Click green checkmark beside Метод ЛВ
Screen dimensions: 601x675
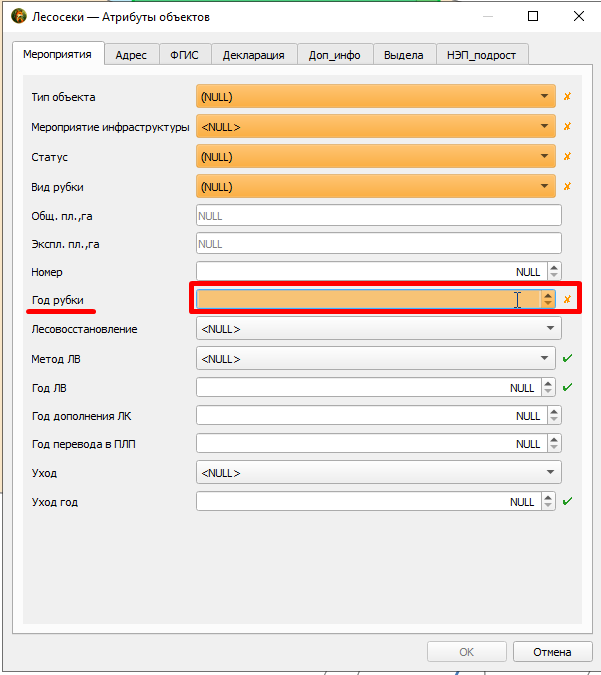pyautogui.click(x=567, y=358)
